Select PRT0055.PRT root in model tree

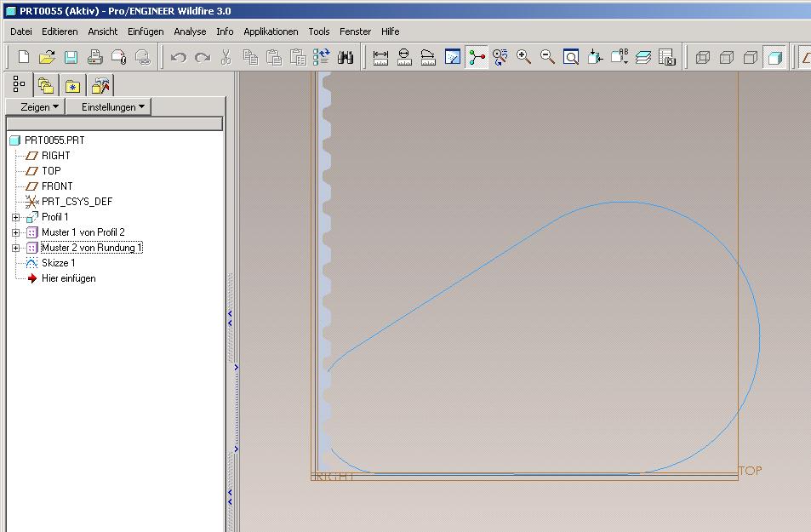click(x=54, y=140)
